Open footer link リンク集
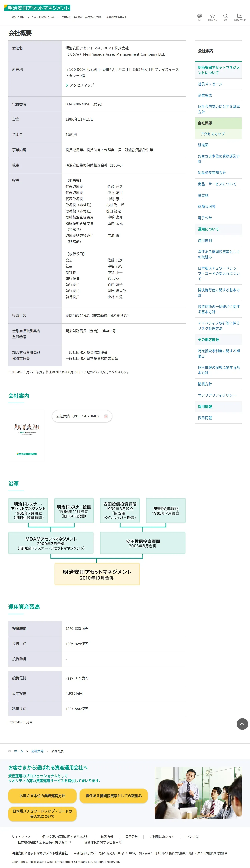250x868 pixels. [x=192, y=837]
